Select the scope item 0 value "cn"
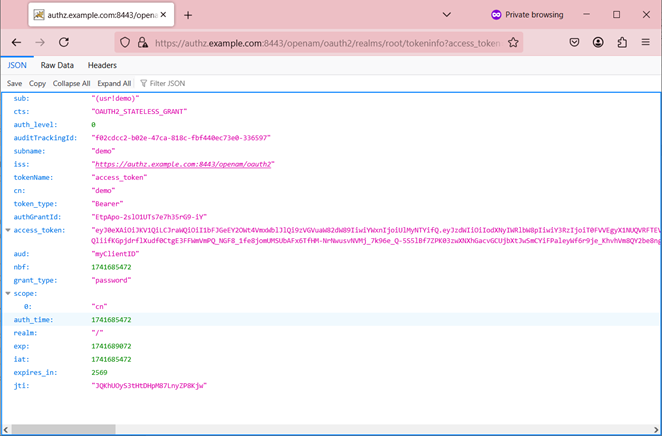This screenshot has height=436, width=662. 99,306
